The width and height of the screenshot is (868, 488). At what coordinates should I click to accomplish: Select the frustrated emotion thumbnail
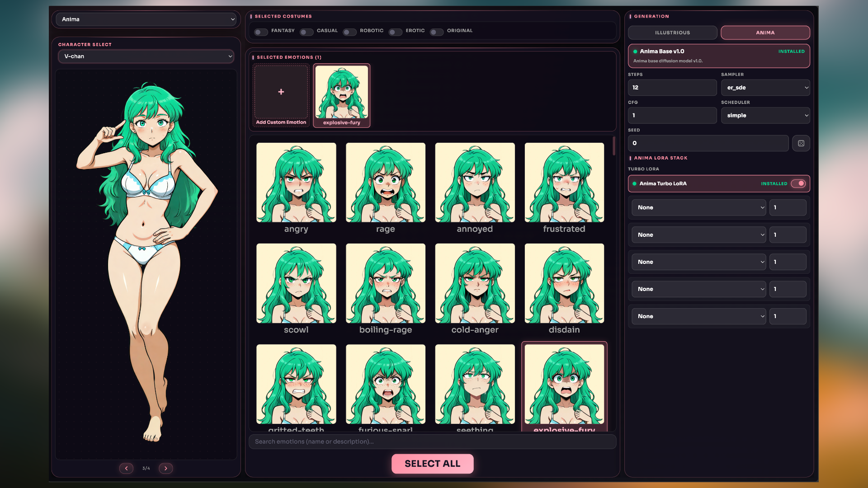tap(564, 183)
